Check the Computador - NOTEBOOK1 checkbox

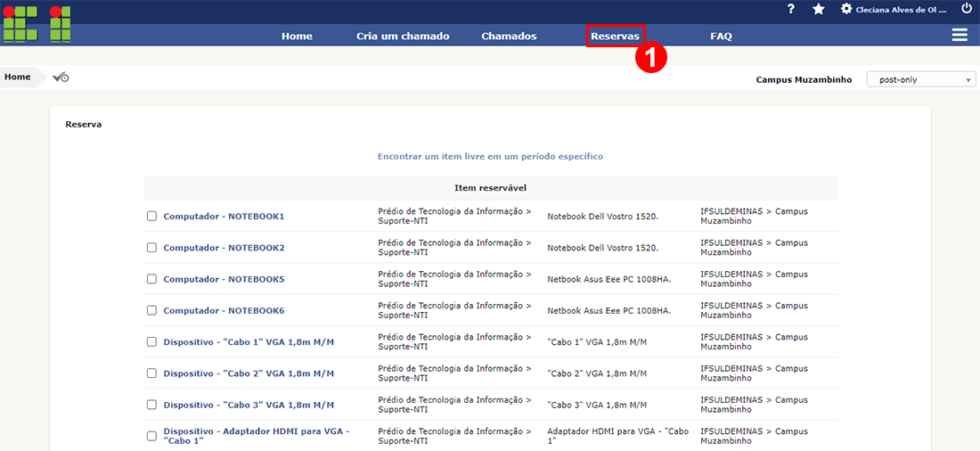point(151,216)
